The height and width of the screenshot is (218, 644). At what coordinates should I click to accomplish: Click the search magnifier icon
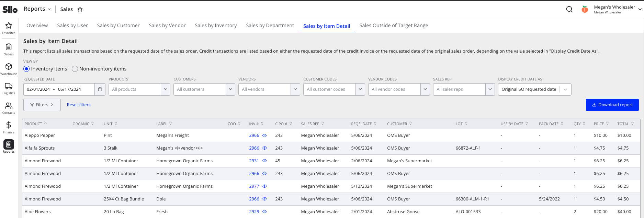click(x=569, y=9)
